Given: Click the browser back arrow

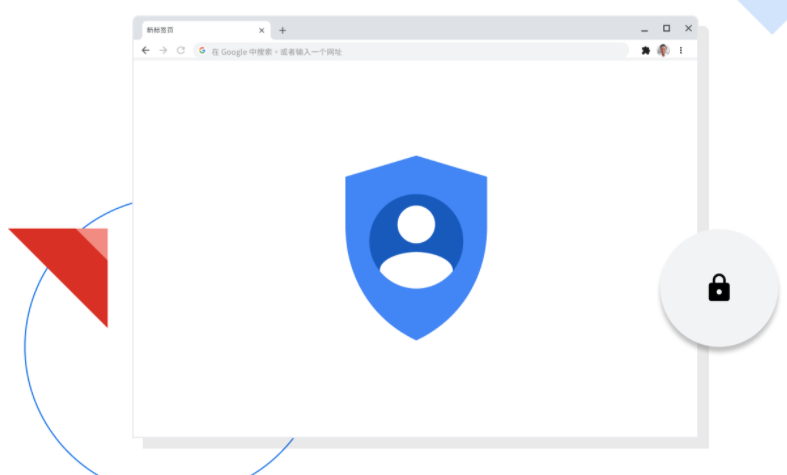Looking at the screenshot, I should pyautogui.click(x=146, y=50).
